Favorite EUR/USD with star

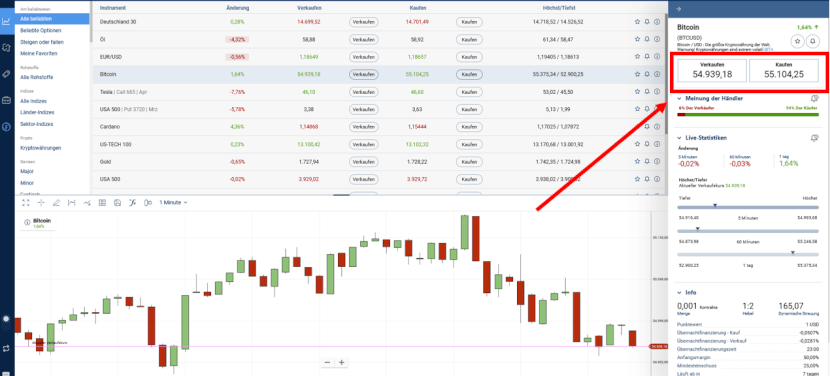pyautogui.click(x=637, y=57)
